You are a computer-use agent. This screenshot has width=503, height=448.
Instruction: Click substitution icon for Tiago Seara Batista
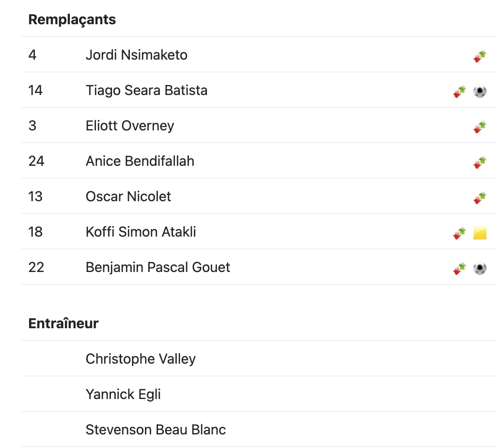pos(459,91)
